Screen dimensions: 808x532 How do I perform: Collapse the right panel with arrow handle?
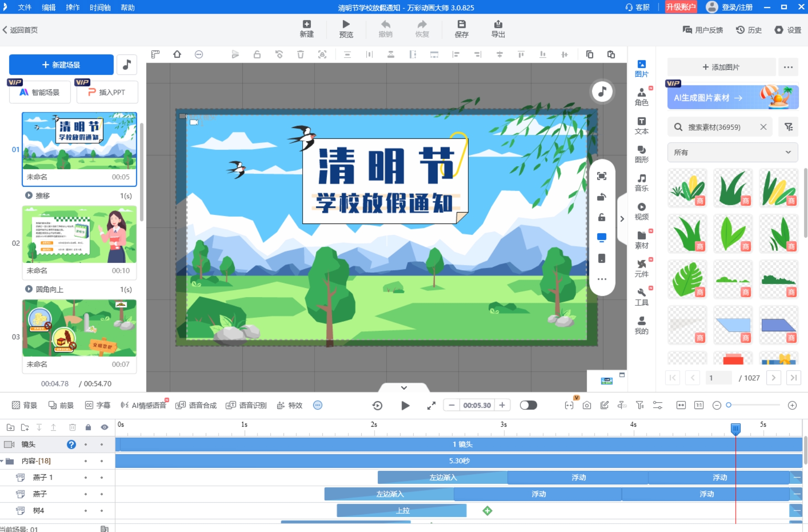(622, 219)
